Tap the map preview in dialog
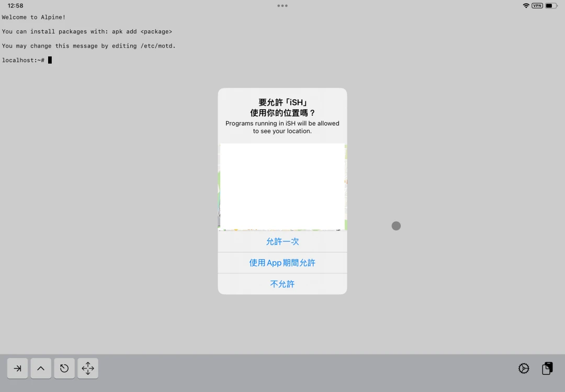 click(282, 187)
